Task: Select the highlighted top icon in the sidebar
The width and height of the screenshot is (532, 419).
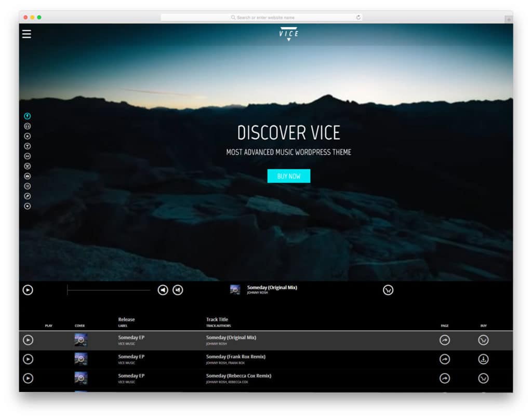Action: tap(27, 116)
